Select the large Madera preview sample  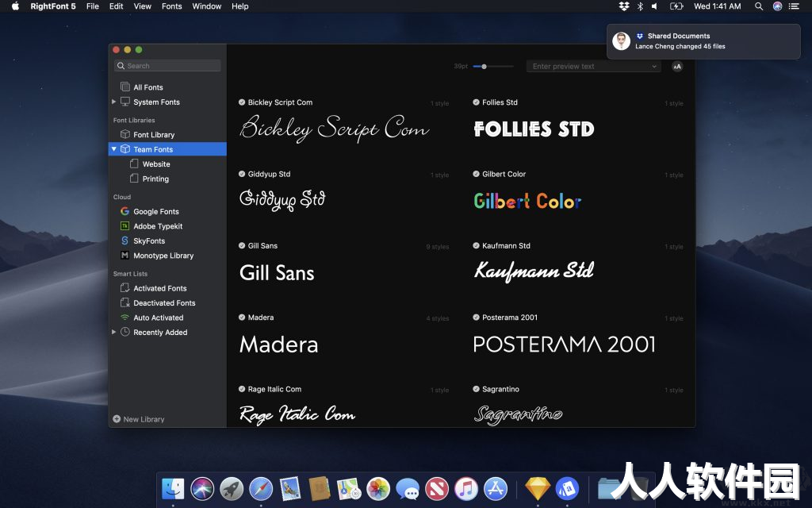pyautogui.click(x=278, y=344)
